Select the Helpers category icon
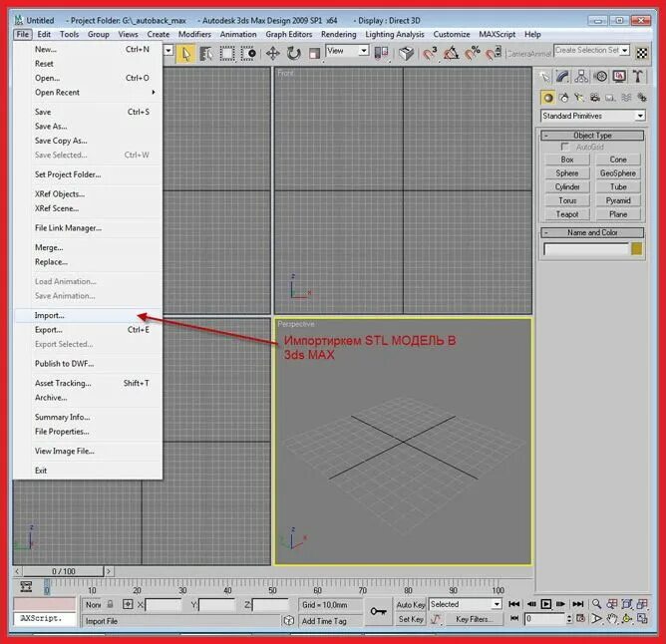Screen dimensions: 666x644 pyautogui.click(x=610, y=98)
